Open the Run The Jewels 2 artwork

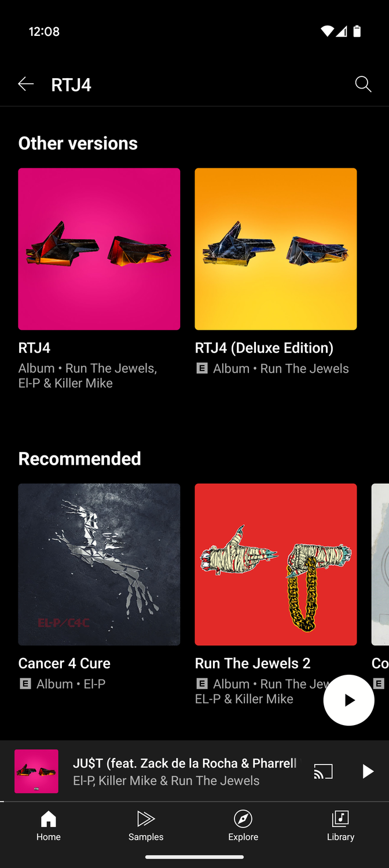point(276,564)
